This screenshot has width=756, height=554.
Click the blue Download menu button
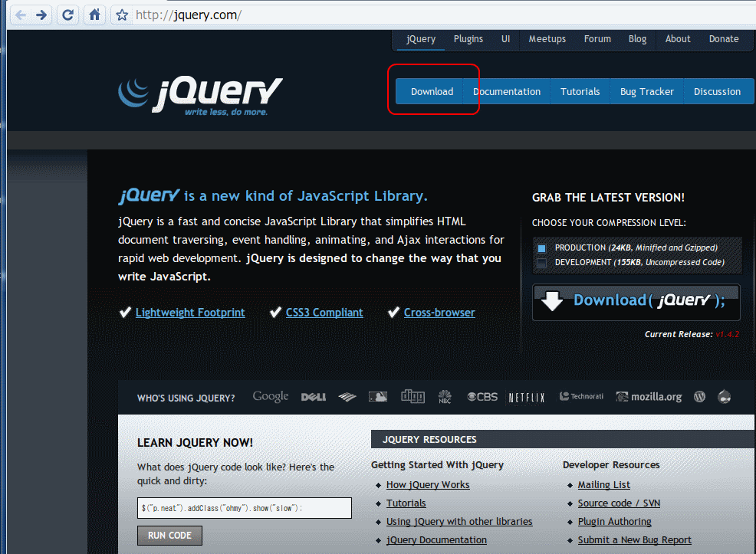point(429,91)
